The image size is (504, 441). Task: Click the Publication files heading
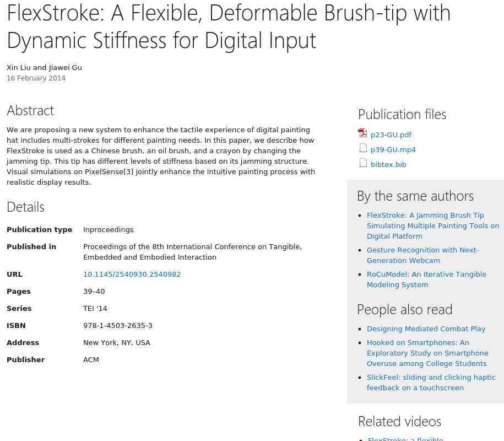(402, 114)
